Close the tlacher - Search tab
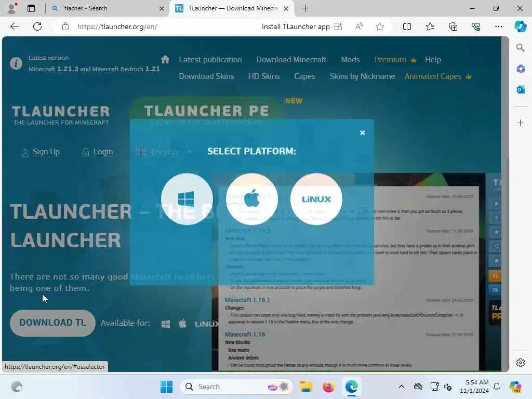Image resolution: width=532 pixels, height=399 pixels. (162, 8)
